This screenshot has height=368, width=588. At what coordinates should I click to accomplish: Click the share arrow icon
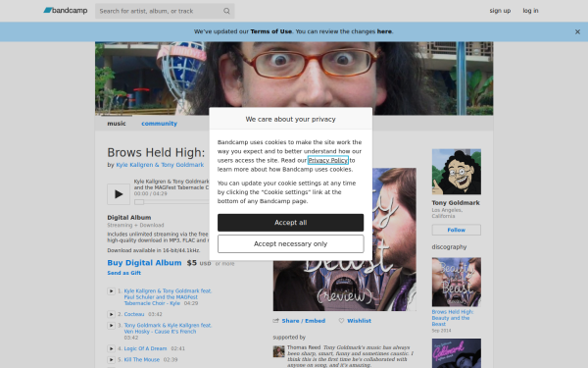tap(276, 321)
